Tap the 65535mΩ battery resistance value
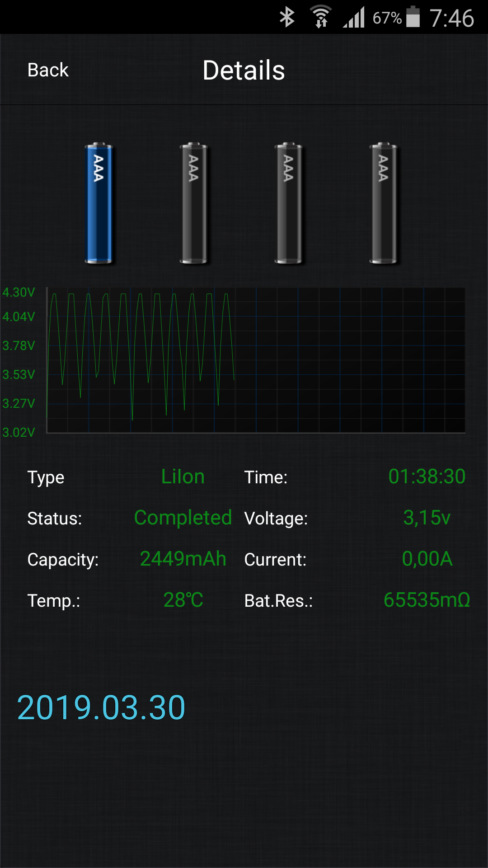 (427, 600)
